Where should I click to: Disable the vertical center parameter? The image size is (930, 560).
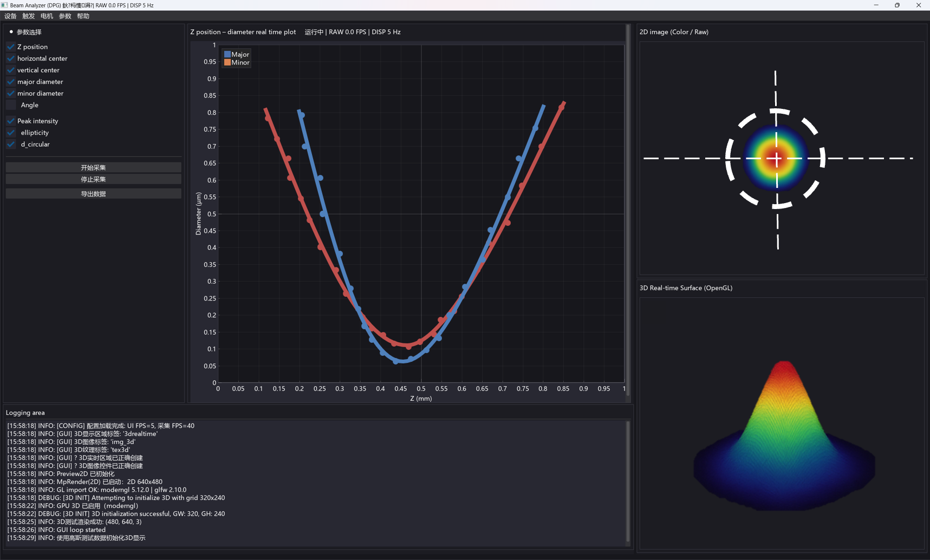11,70
